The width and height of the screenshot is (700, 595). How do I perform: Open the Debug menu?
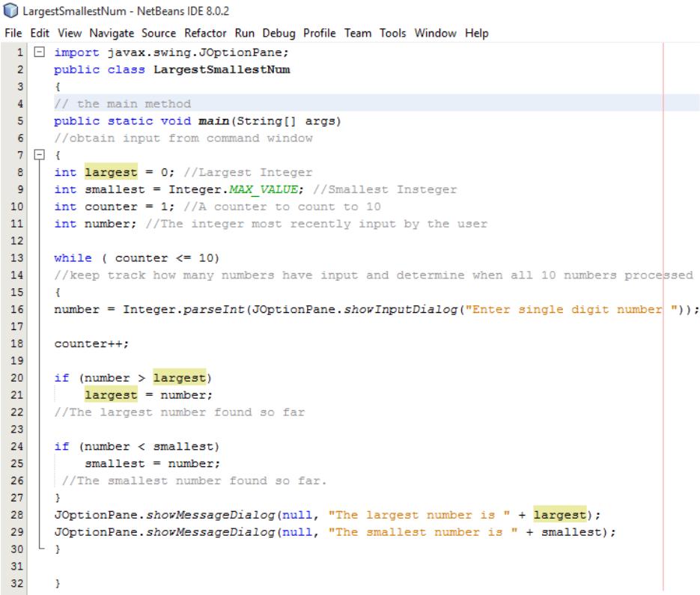coord(279,33)
